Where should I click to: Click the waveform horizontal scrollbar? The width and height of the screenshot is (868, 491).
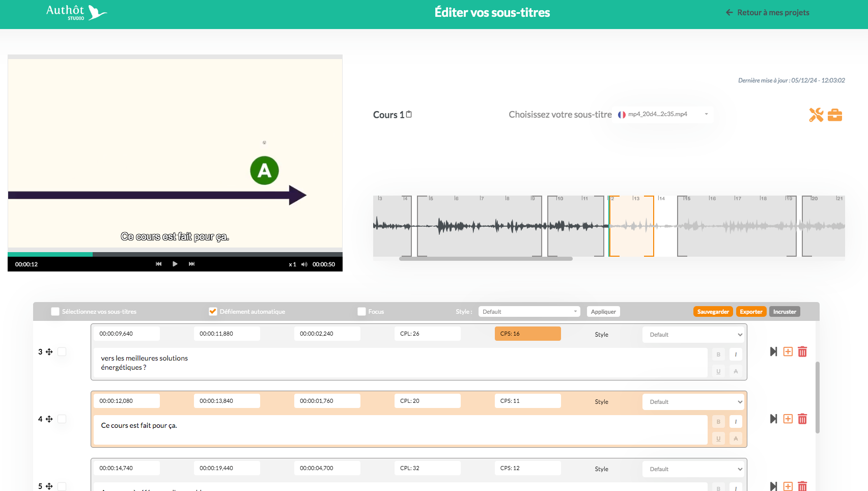pos(486,259)
